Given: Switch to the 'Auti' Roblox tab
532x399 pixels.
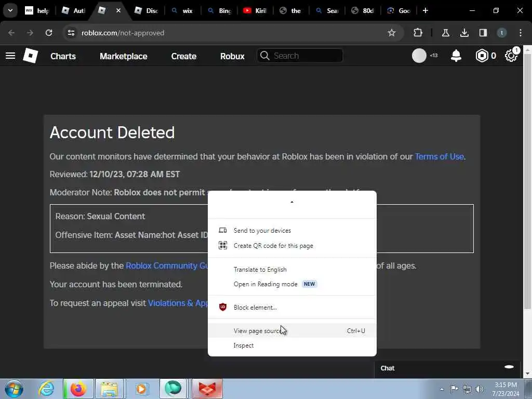Looking at the screenshot, I should 74,11.
